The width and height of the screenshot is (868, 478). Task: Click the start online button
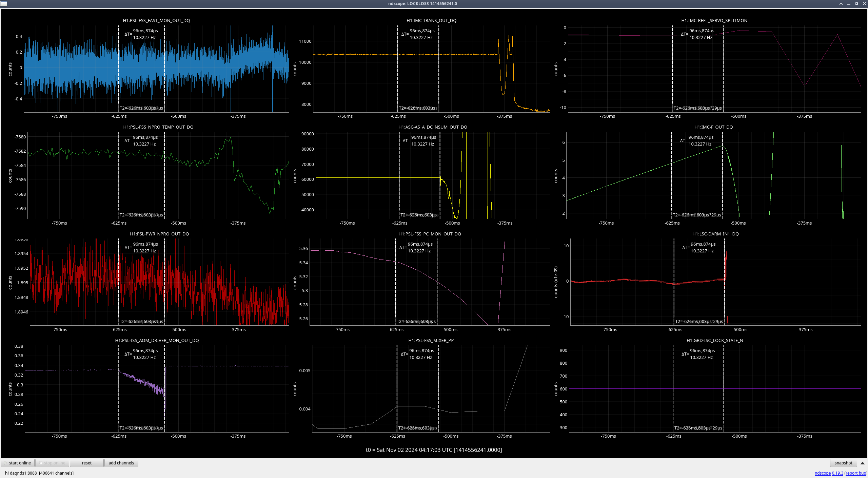coord(18,463)
